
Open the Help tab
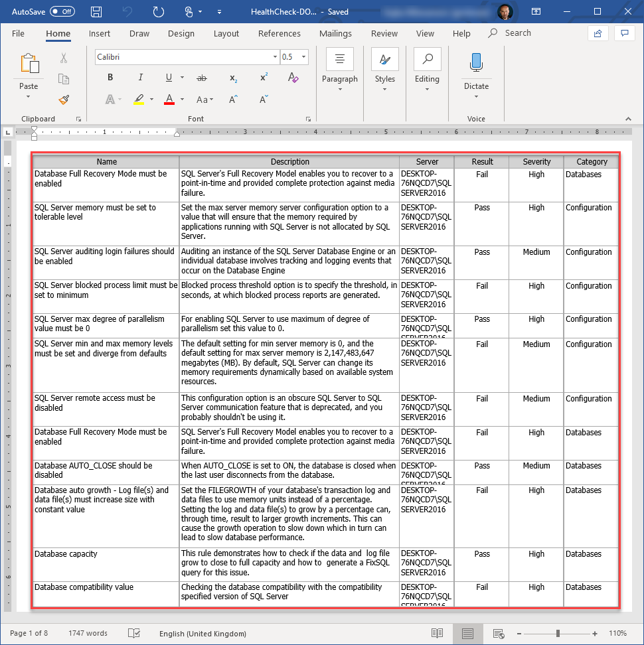click(461, 33)
